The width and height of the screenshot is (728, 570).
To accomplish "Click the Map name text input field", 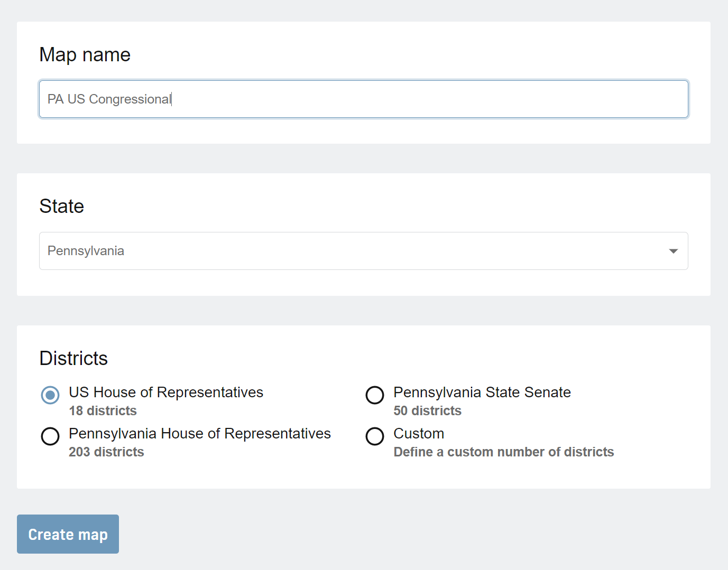I will click(364, 99).
